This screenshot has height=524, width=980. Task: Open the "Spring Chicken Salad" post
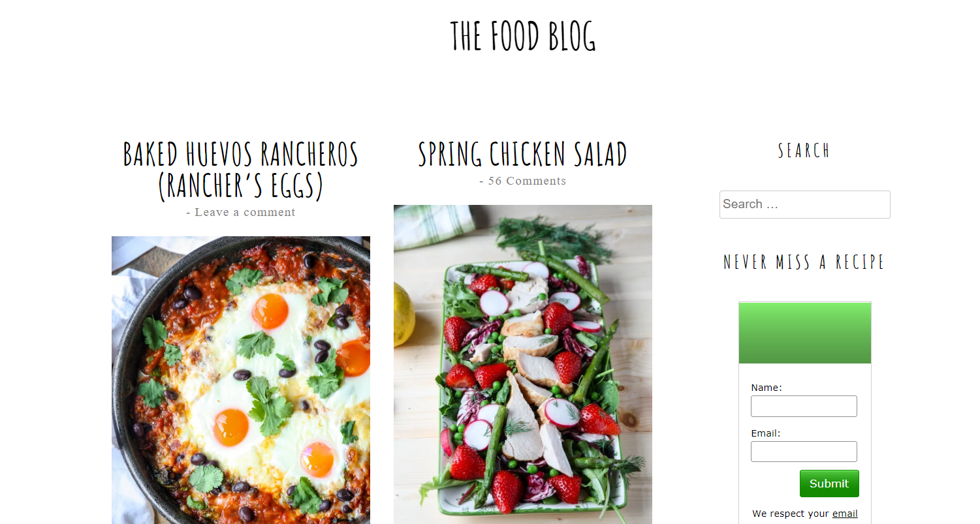pos(522,154)
